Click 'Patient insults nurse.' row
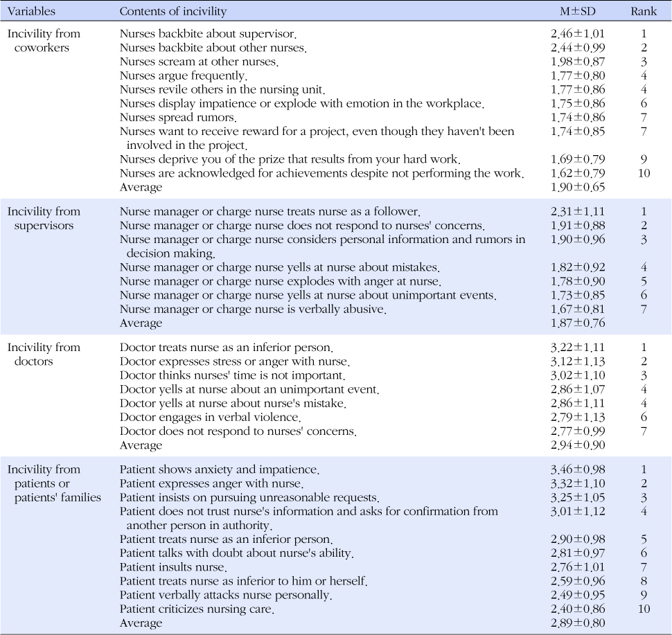Image resolution: width=672 pixels, height=635 pixels. (173, 567)
